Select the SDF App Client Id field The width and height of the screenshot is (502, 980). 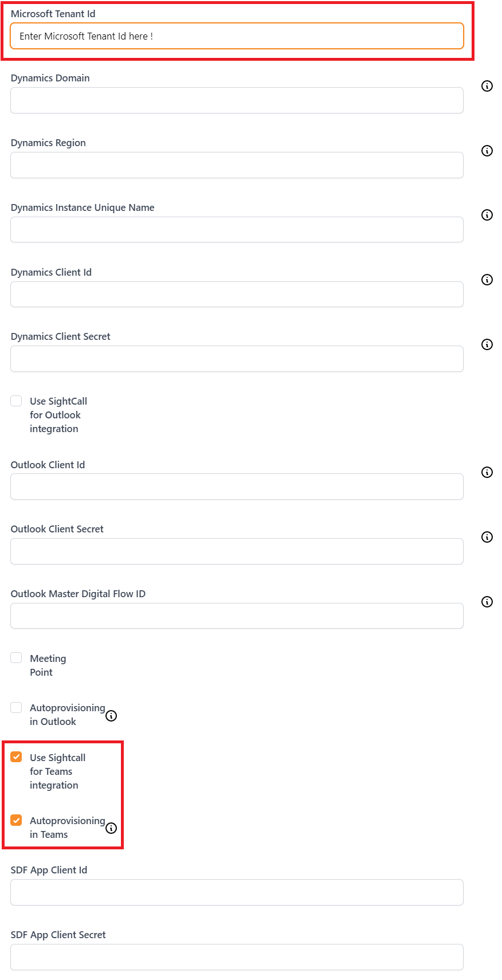click(x=237, y=892)
